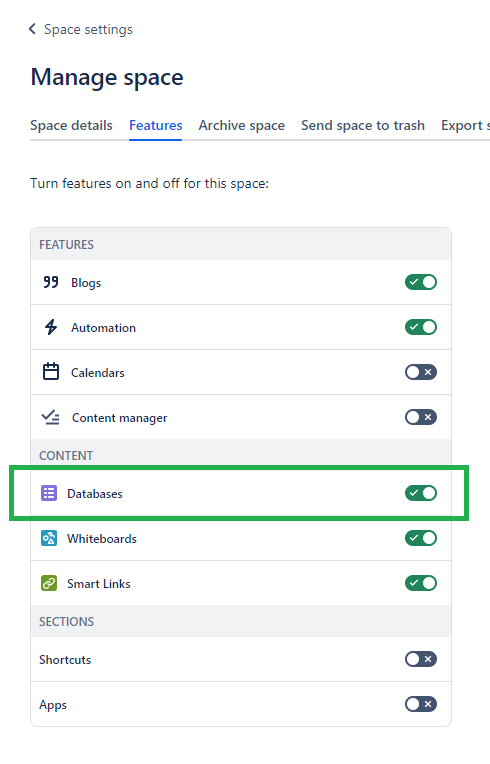Screen dimensions: 490x764
Task: Turn on the Apps section toggle
Action: tap(421, 704)
